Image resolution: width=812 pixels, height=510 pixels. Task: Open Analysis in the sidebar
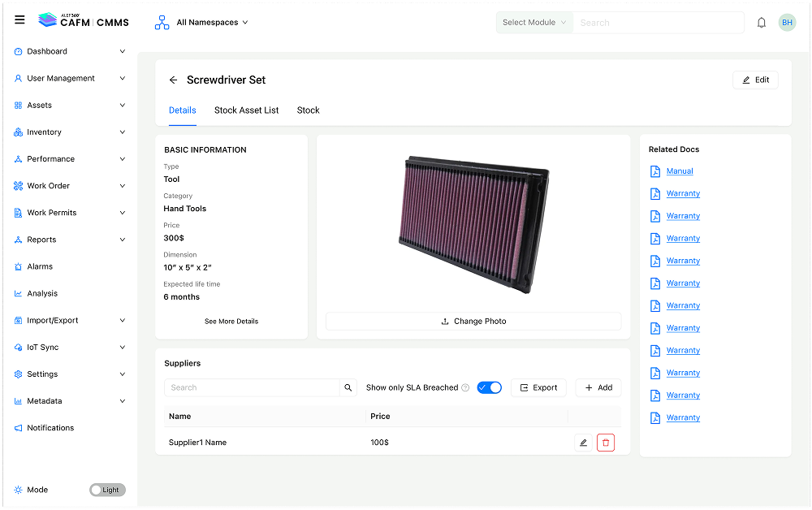click(x=42, y=293)
